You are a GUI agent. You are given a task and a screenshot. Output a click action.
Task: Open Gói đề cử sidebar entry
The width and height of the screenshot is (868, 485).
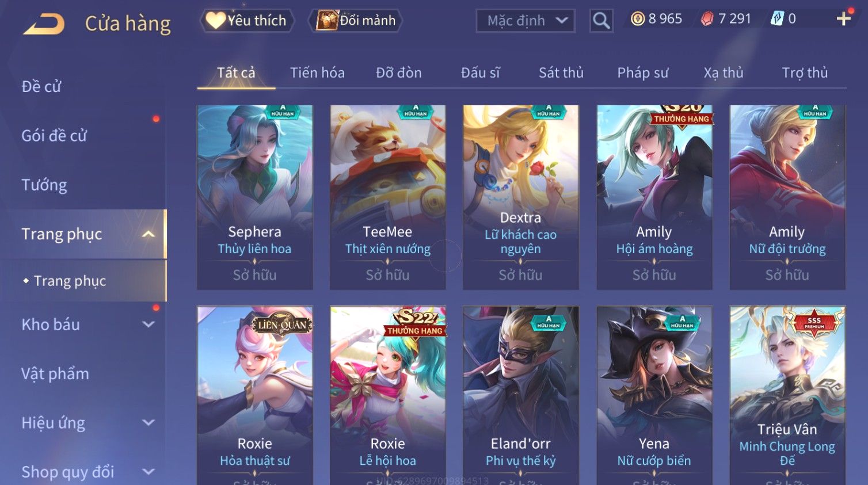pyautogui.click(x=54, y=136)
